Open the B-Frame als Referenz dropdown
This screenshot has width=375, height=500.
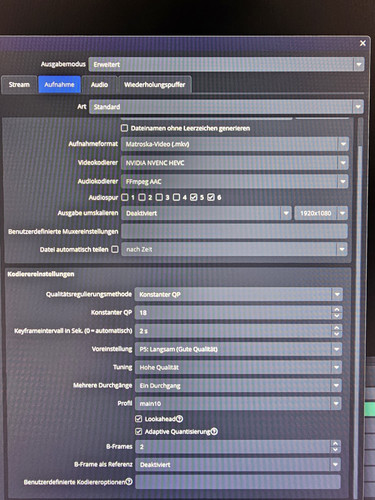tap(238, 464)
